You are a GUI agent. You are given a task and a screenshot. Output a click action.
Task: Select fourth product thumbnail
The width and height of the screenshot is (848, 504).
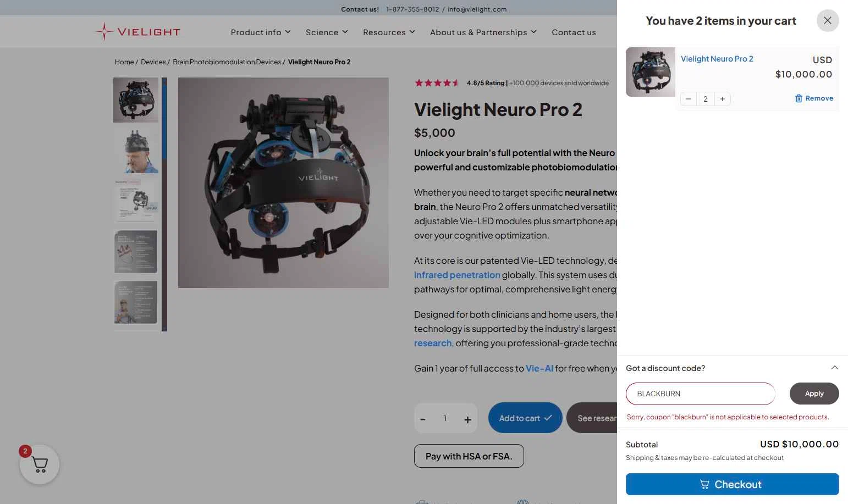136,252
